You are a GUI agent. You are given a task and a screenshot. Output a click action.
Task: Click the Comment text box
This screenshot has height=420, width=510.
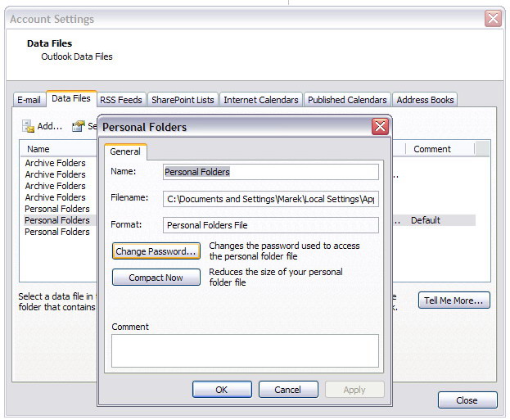245,350
